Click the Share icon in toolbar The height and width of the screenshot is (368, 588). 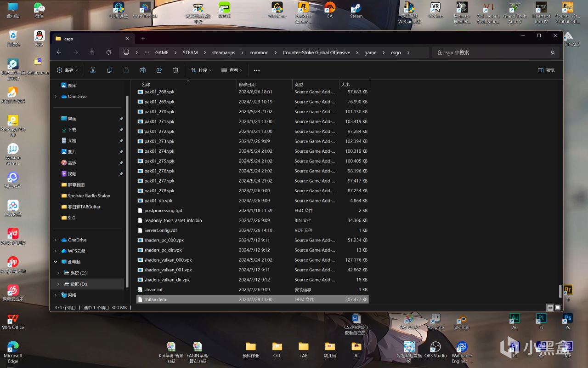pos(159,70)
